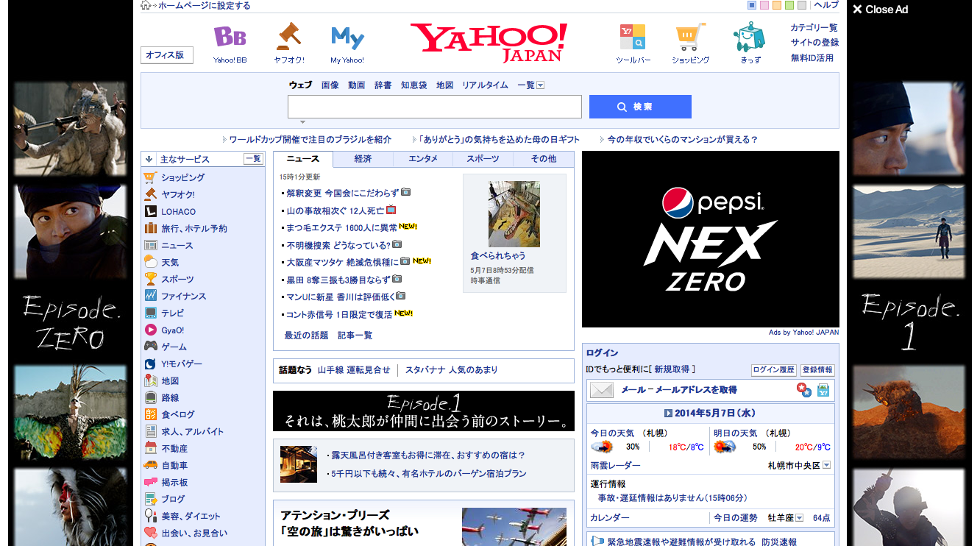Click the Toolbar icon in header
Screen dimensions: 980x546
(633, 37)
